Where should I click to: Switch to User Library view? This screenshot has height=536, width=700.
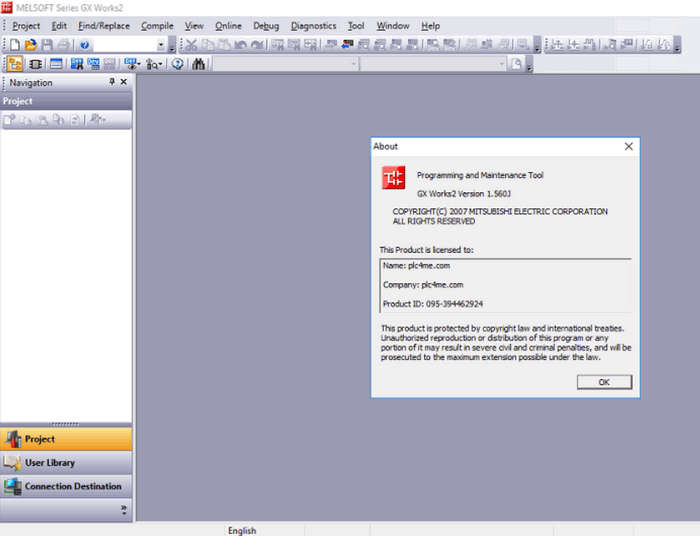pyautogui.click(x=66, y=463)
